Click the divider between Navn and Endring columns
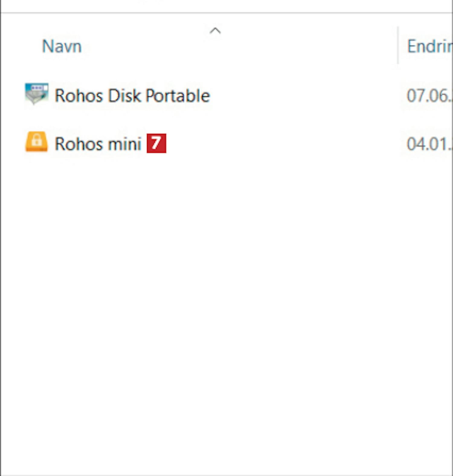This screenshot has height=476, width=453. (398, 45)
